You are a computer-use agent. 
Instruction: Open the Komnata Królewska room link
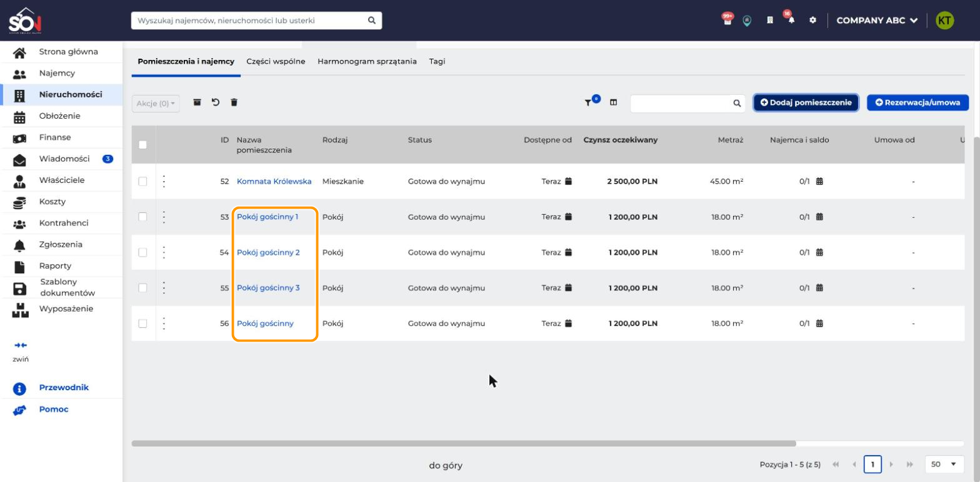click(x=274, y=182)
